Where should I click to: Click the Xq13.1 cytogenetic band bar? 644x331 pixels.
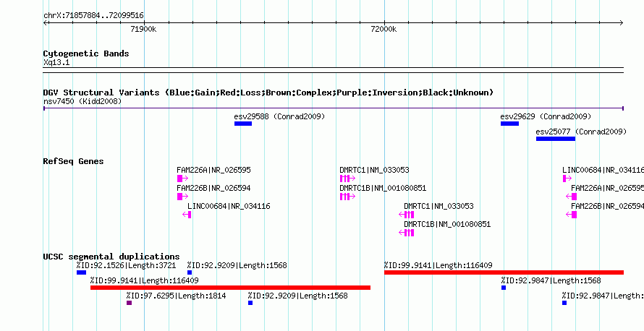(x=334, y=70)
